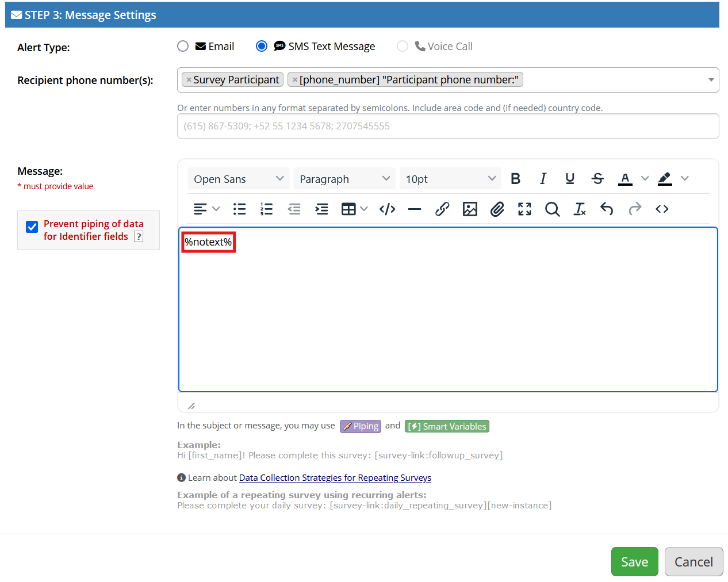Clear formatting of selected text
Screen dimensions: 728x582
(580, 209)
